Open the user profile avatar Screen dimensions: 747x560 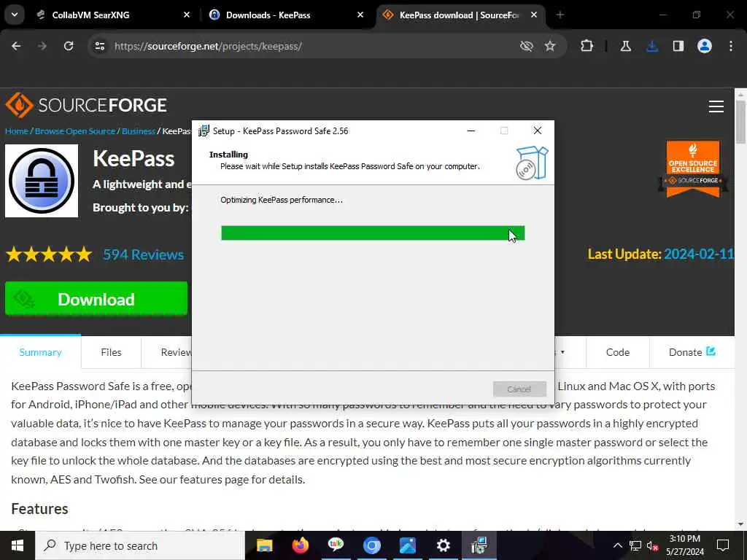click(705, 46)
